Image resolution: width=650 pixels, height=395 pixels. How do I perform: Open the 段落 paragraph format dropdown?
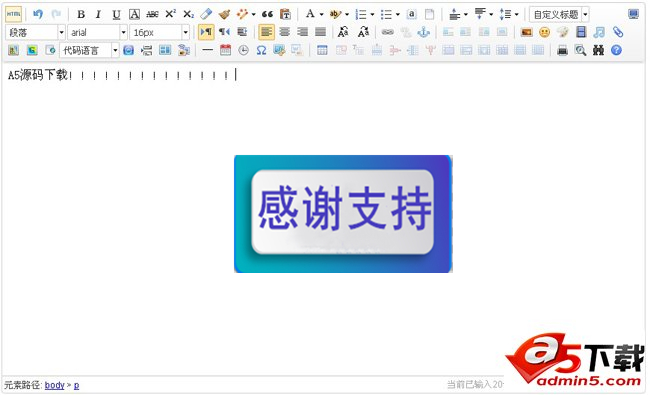click(x=35, y=32)
